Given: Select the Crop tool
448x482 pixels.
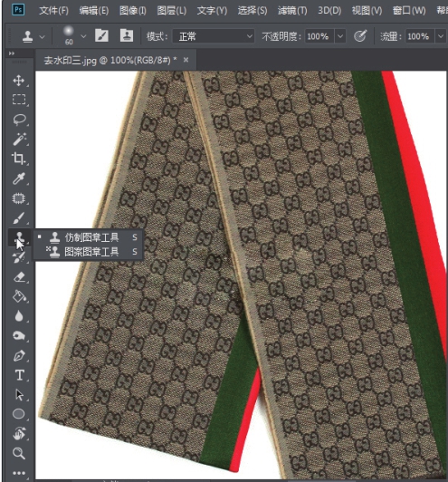Looking at the screenshot, I should [x=19, y=159].
